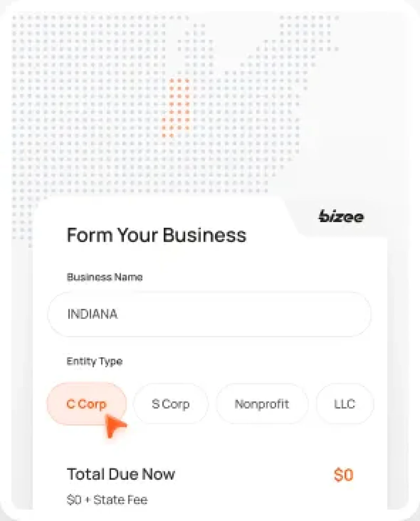Screen dimensions: 420x521
Task: Click the Entity Type section label
Action: pos(94,361)
